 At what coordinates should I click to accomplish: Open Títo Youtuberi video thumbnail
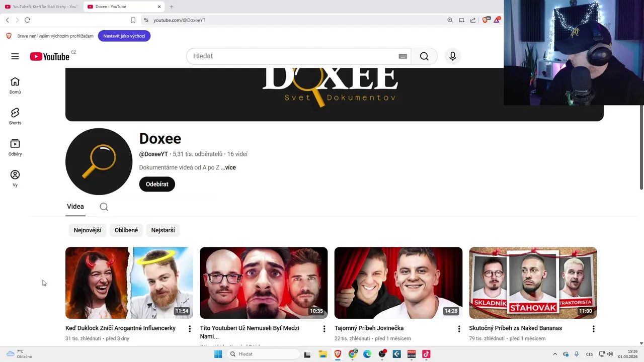[x=264, y=283]
